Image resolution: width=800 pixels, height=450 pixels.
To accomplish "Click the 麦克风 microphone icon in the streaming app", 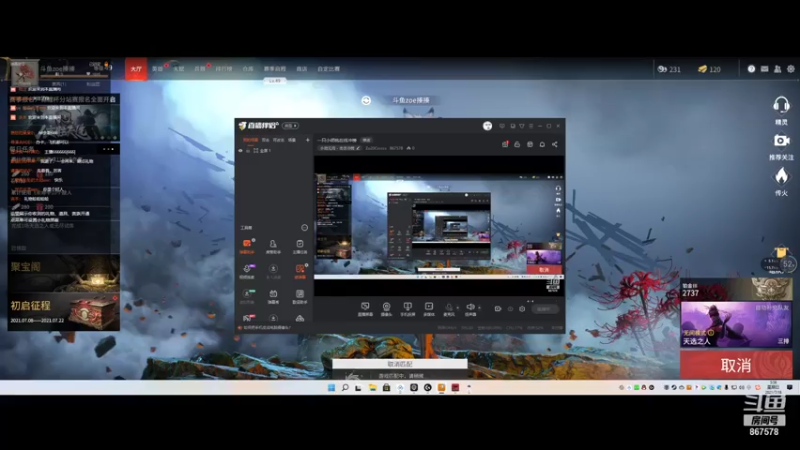I will pos(448,307).
